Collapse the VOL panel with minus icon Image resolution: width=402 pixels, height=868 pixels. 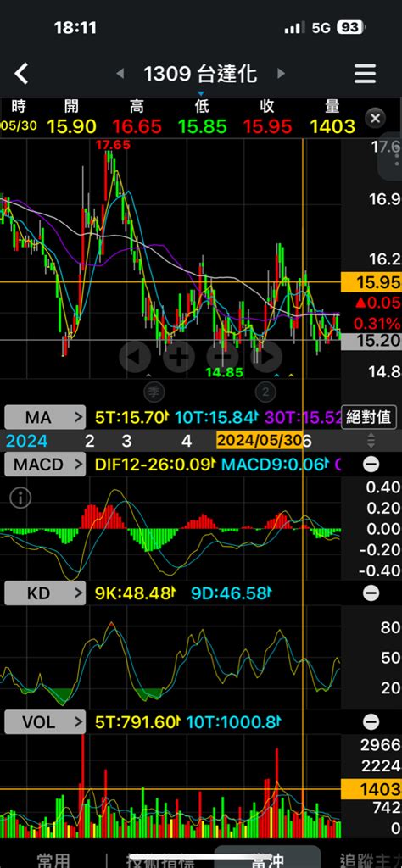tap(371, 722)
